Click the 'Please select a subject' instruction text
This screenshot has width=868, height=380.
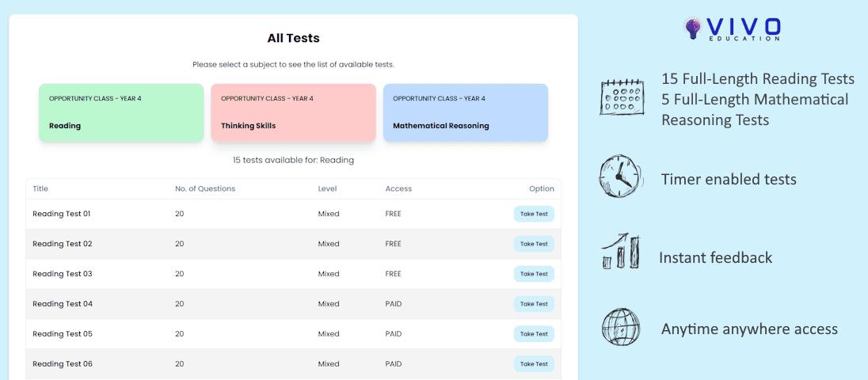293,65
